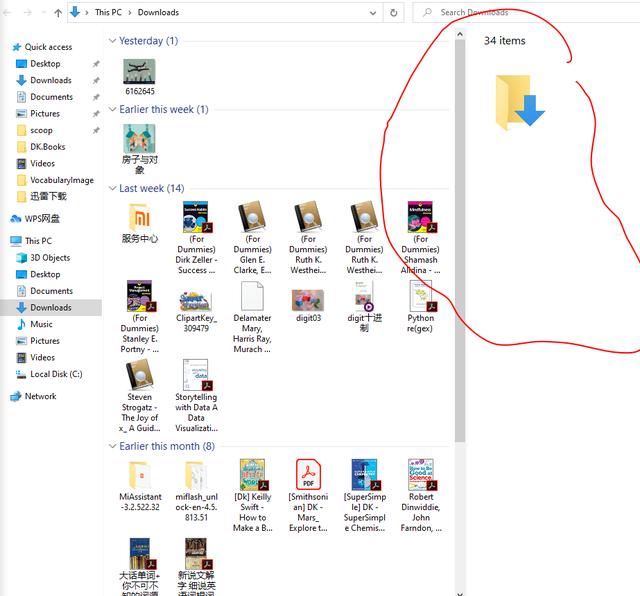Open WPS网盘 in the navigation pane
Viewport: 640px width, 596px height.
(x=42, y=219)
